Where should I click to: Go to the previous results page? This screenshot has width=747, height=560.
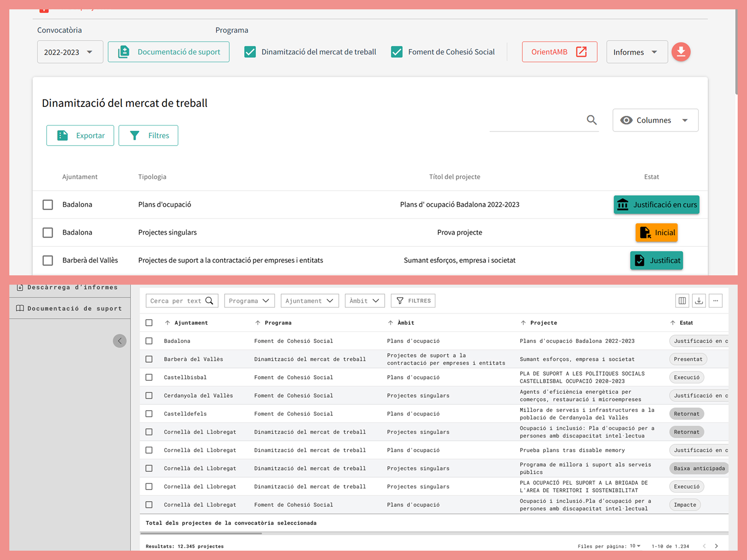(x=704, y=546)
